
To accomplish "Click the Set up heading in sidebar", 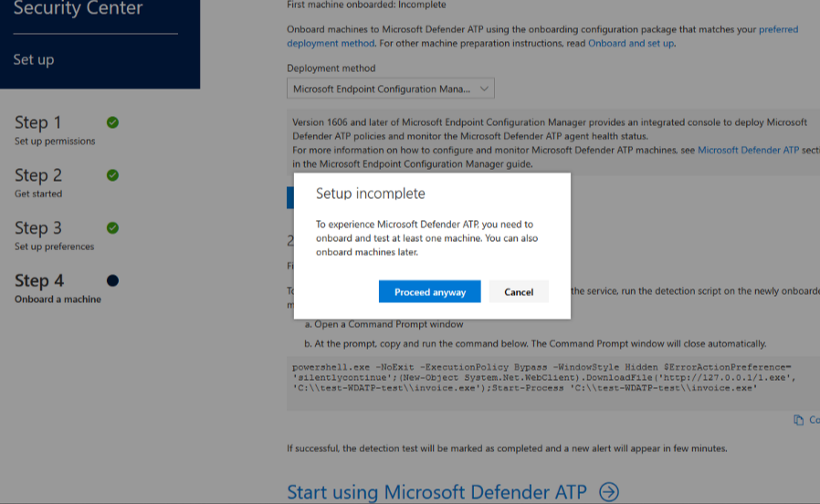I will click(34, 59).
